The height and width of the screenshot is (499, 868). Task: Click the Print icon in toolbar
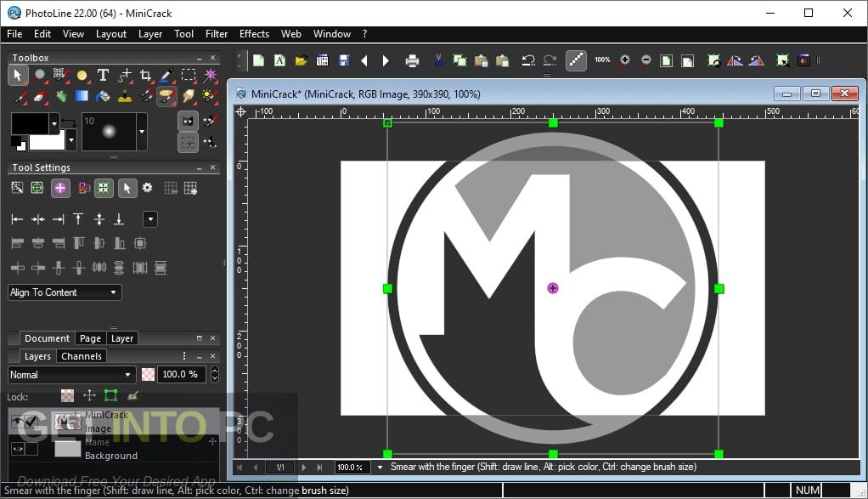[412, 60]
